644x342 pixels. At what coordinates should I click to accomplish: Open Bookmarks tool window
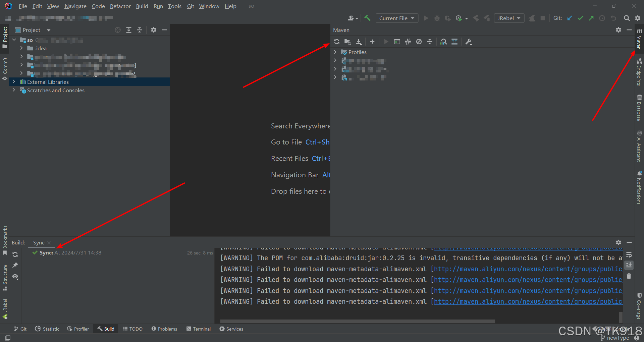5,240
